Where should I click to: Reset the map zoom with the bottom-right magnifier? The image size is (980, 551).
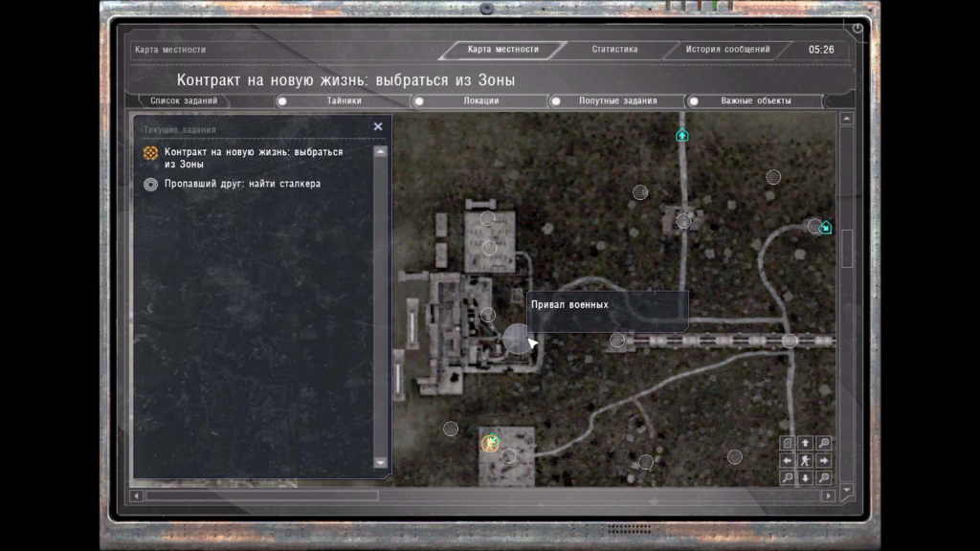pos(824,478)
